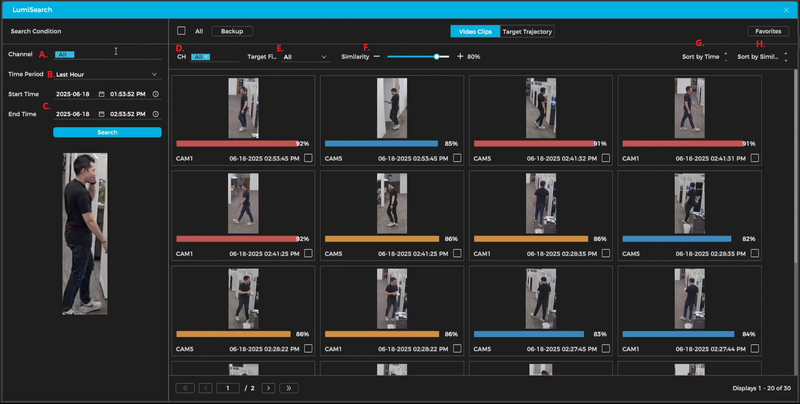800x404 pixels.
Task: Click the similarity plus icon
Action: [x=460, y=57]
